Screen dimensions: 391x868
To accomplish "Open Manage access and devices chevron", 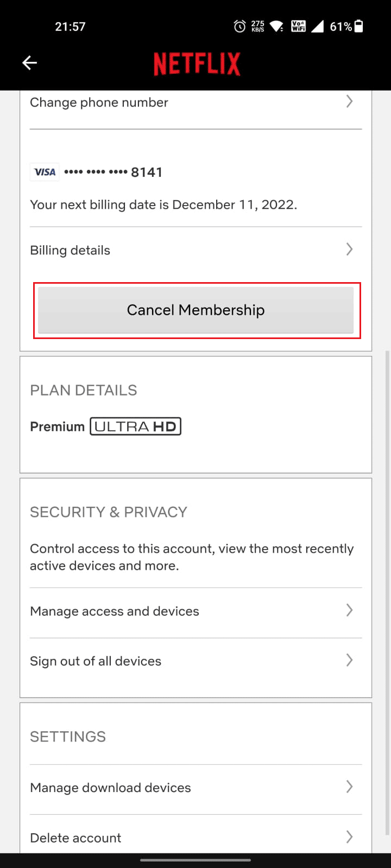I will (x=349, y=610).
